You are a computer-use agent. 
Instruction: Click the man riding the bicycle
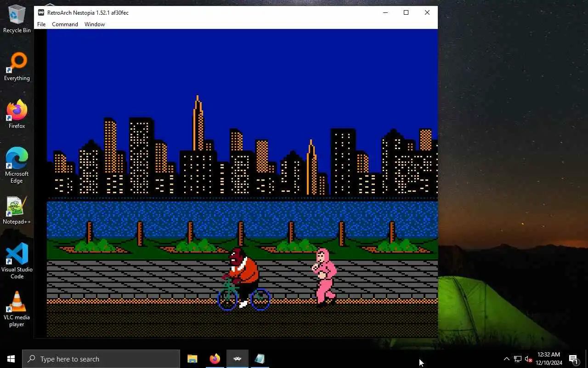pos(243,280)
